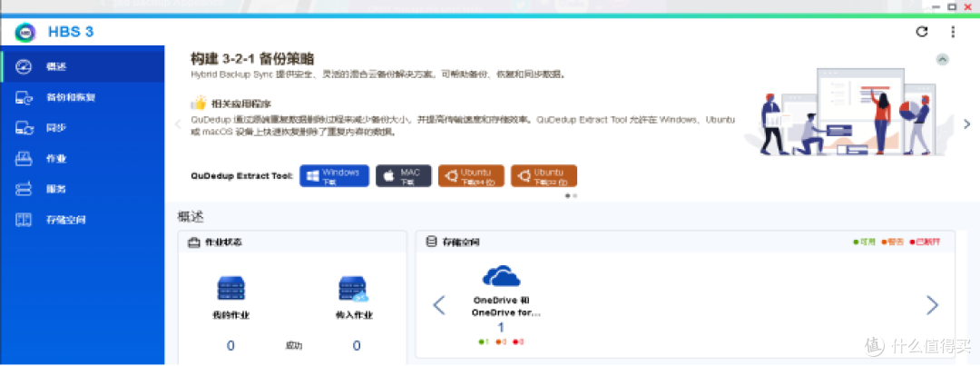Open the 作业 jobs section

click(x=82, y=159)
